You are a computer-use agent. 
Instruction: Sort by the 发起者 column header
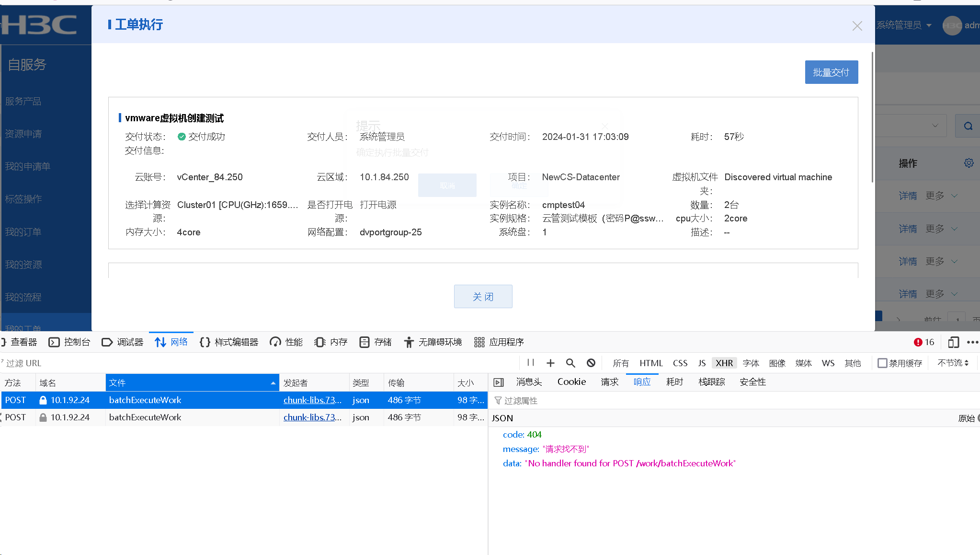point(314,383)
